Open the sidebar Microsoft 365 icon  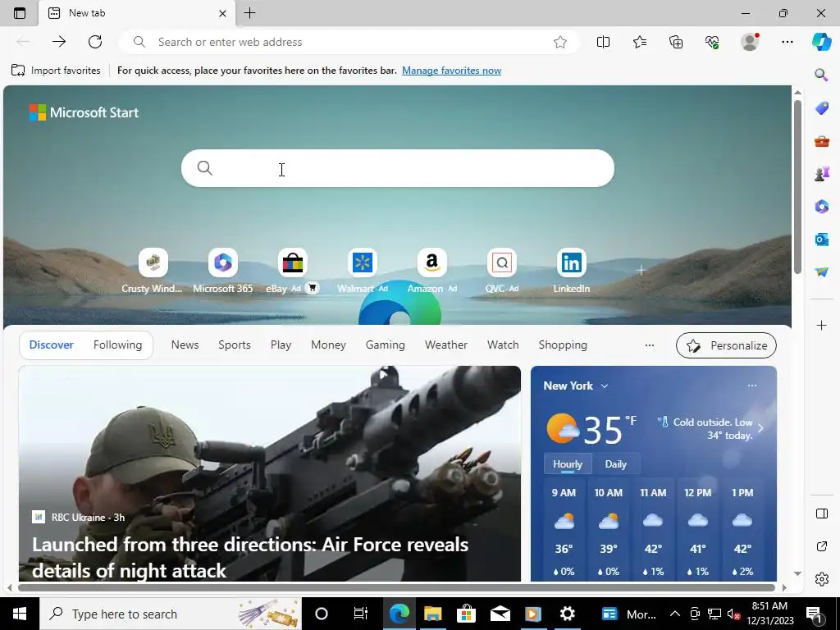821,206
